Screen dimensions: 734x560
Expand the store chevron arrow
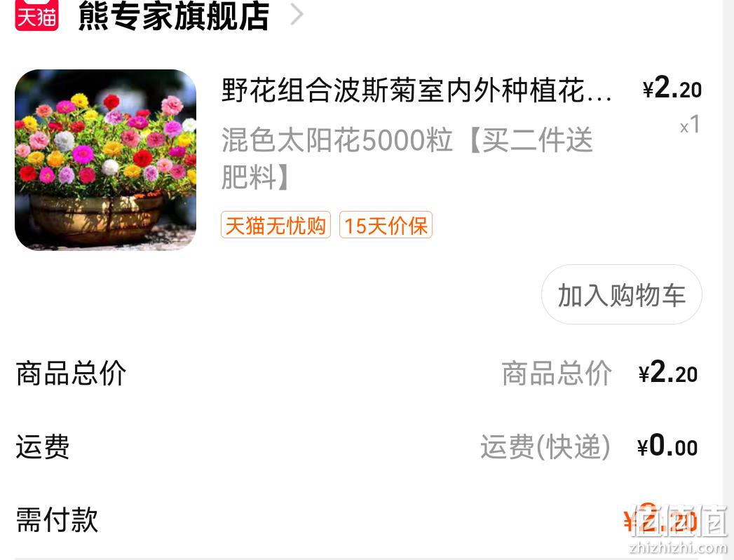[297, 15]
